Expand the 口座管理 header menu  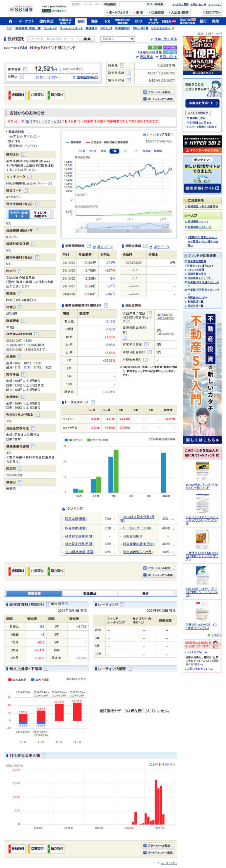[x=156, y=13]
